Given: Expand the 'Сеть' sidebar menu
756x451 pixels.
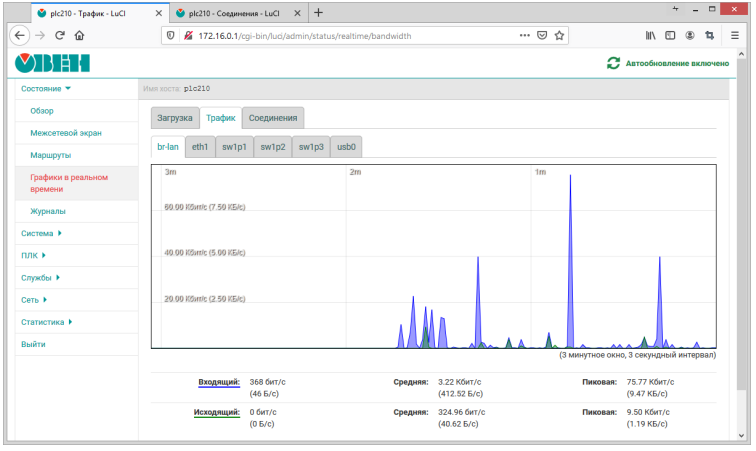Looking at the screenshot, I should (x=34, y=300).
